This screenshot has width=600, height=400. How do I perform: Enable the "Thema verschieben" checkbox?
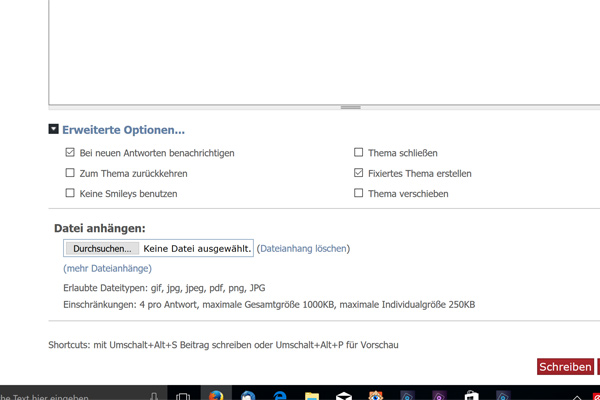(359, 193)
